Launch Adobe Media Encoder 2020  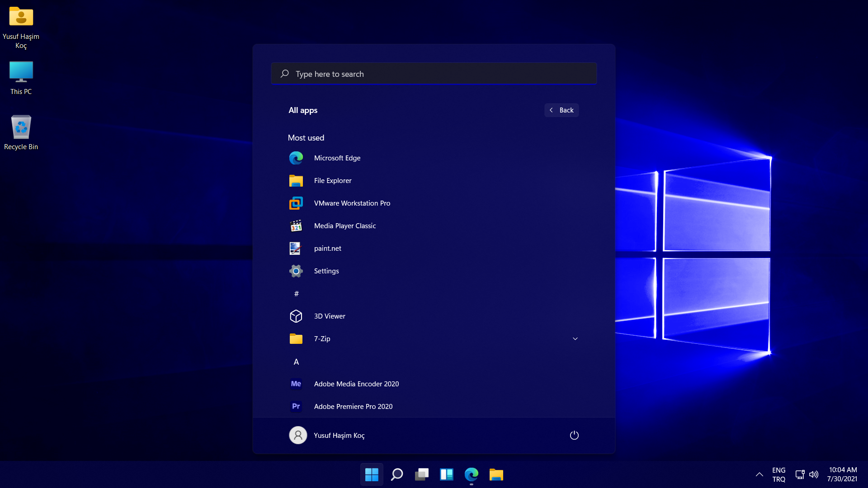356,384
